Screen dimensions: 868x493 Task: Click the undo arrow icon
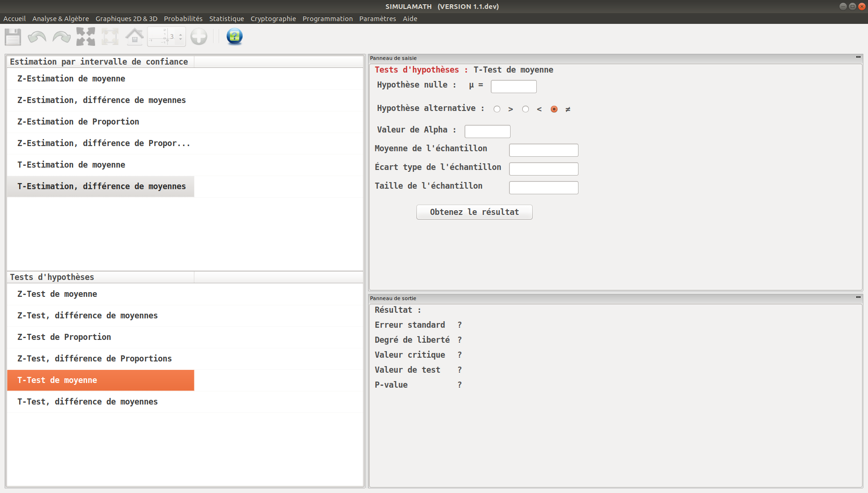tap(37, 37)
